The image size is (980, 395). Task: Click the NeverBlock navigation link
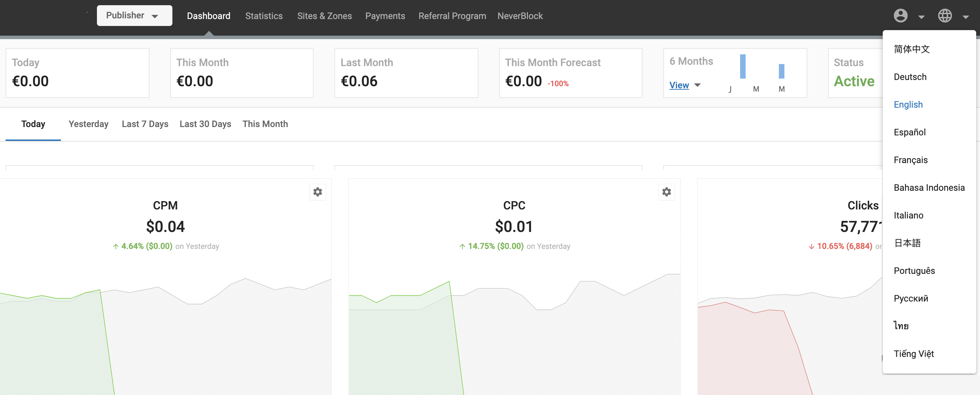click(520, 16)
